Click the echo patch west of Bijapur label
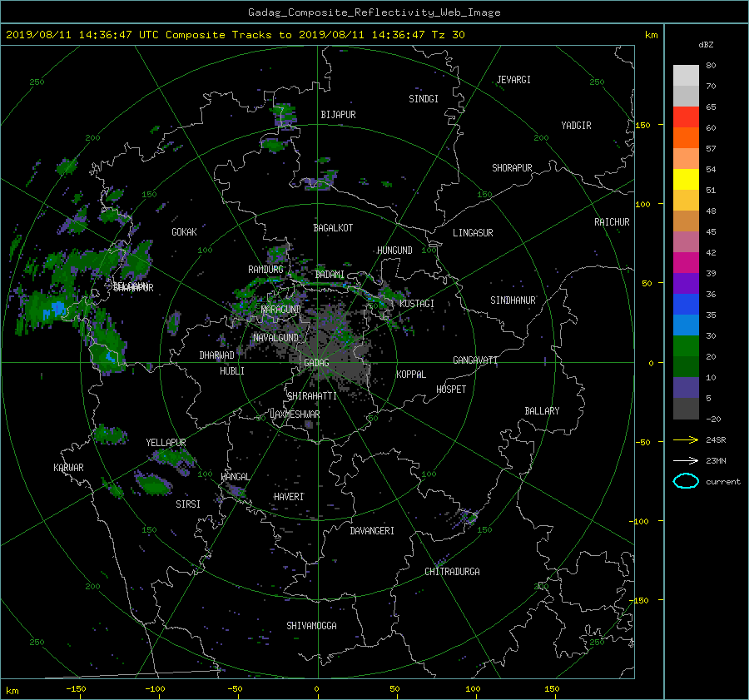This screenshot has width=749, height=700. [284, 115]
